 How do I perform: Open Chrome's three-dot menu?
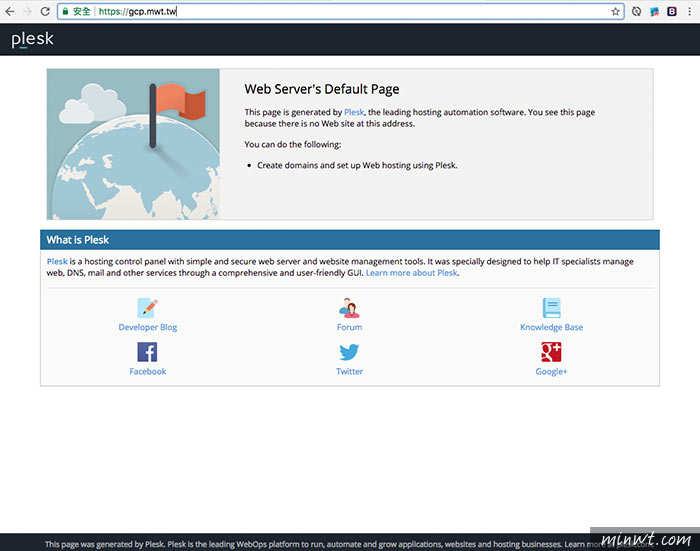pyautogui.click(x=689, y=12)
